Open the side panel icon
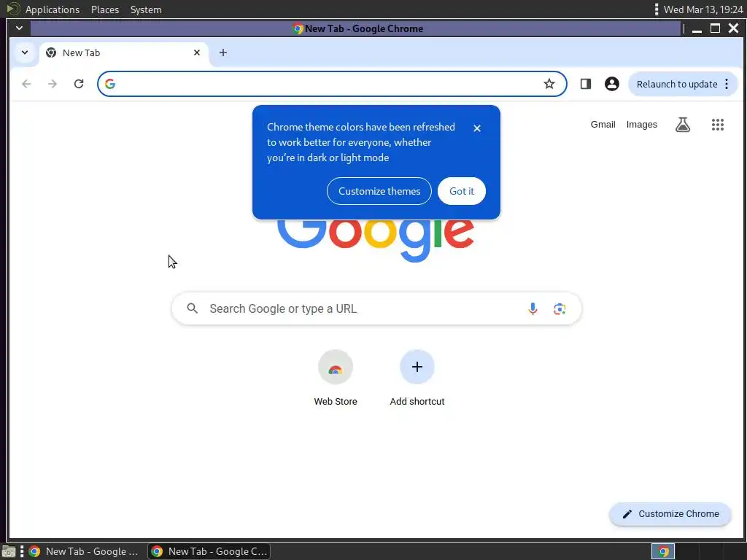 (586, 84)
